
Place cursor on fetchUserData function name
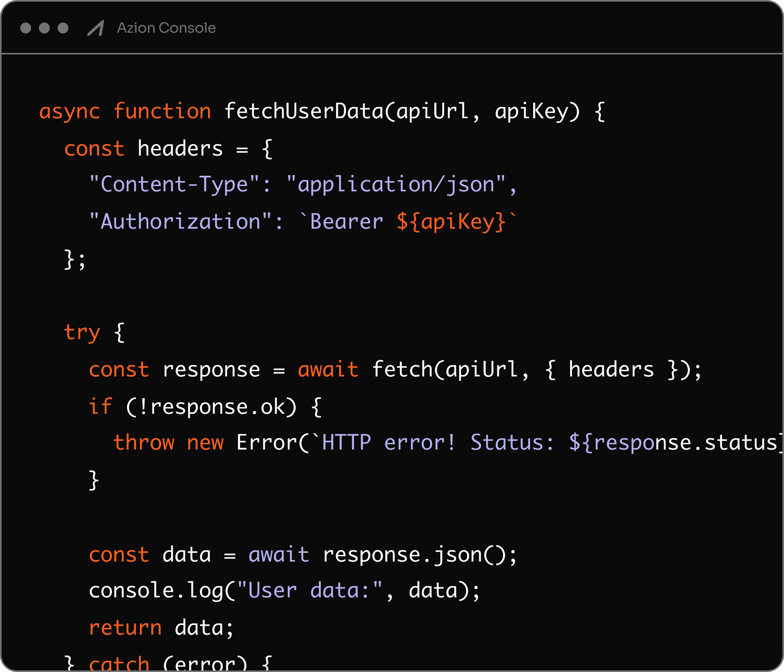pyautogui.click(x=303, y=112)
